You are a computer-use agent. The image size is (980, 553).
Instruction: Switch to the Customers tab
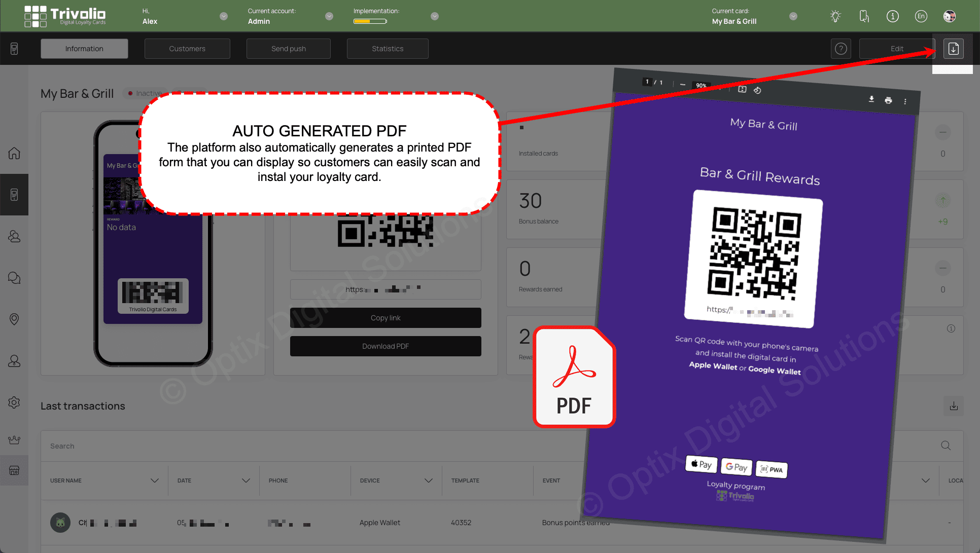(187, 49)
